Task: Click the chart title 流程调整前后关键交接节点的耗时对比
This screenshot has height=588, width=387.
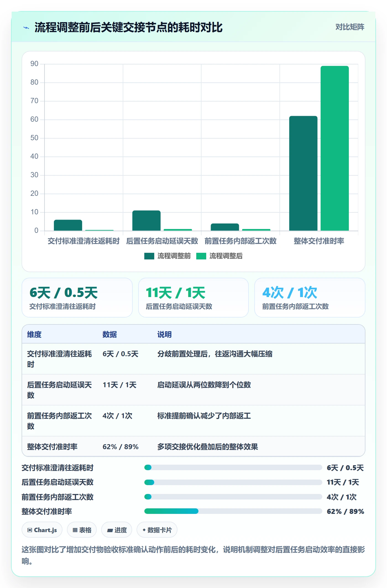Action: [129, 27]
